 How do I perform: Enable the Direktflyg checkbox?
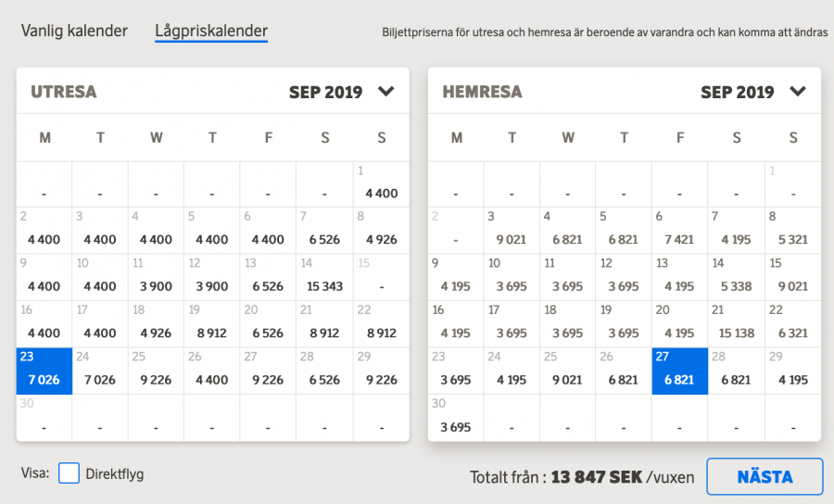click(69, 473)
